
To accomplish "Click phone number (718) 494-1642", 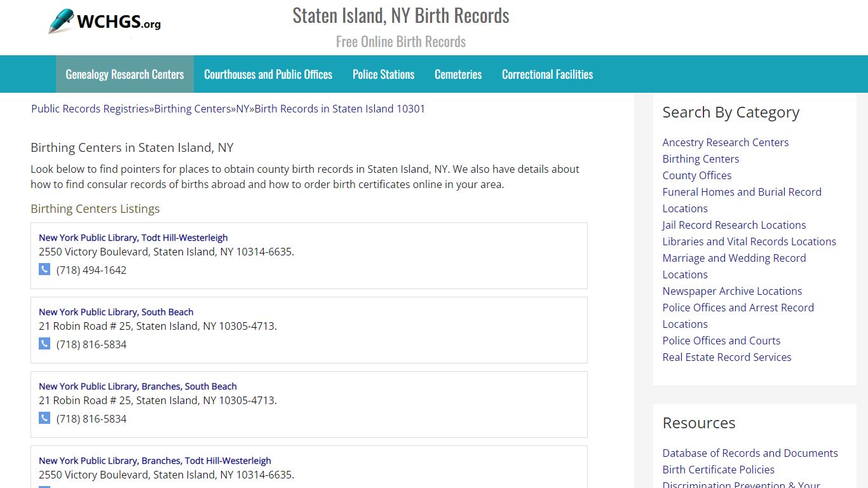I will (x=92, y=270).
